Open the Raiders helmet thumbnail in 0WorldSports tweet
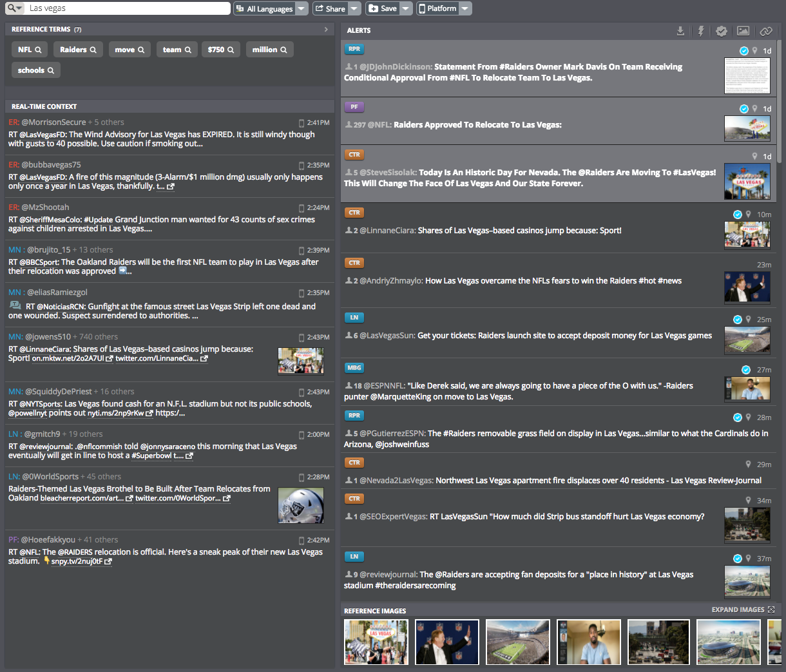786x672 pixels. tap(301, 505)
